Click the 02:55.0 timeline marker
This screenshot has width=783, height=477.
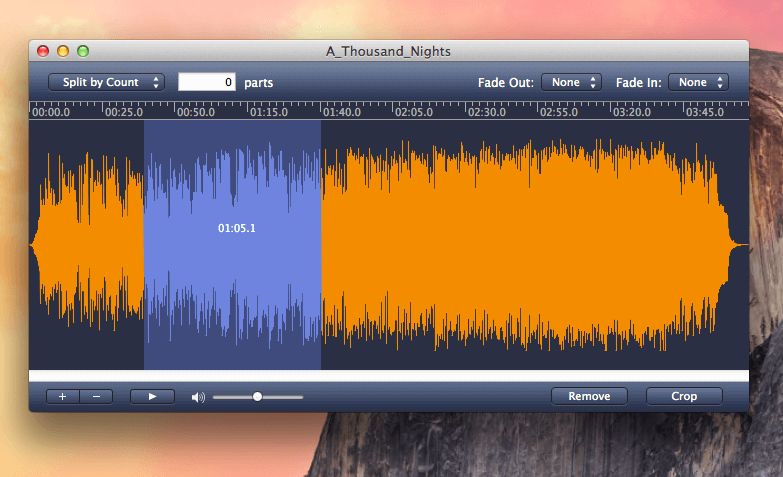559,112
